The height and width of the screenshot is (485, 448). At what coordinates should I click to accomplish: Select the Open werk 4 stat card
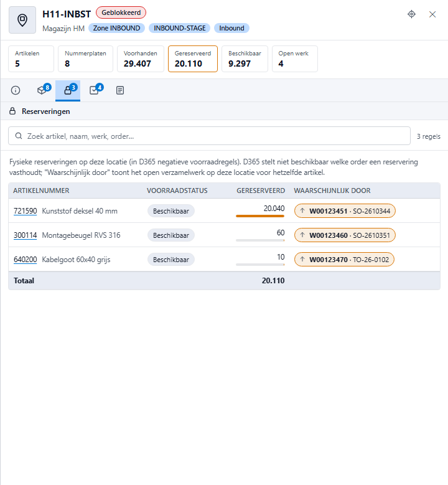295,59
